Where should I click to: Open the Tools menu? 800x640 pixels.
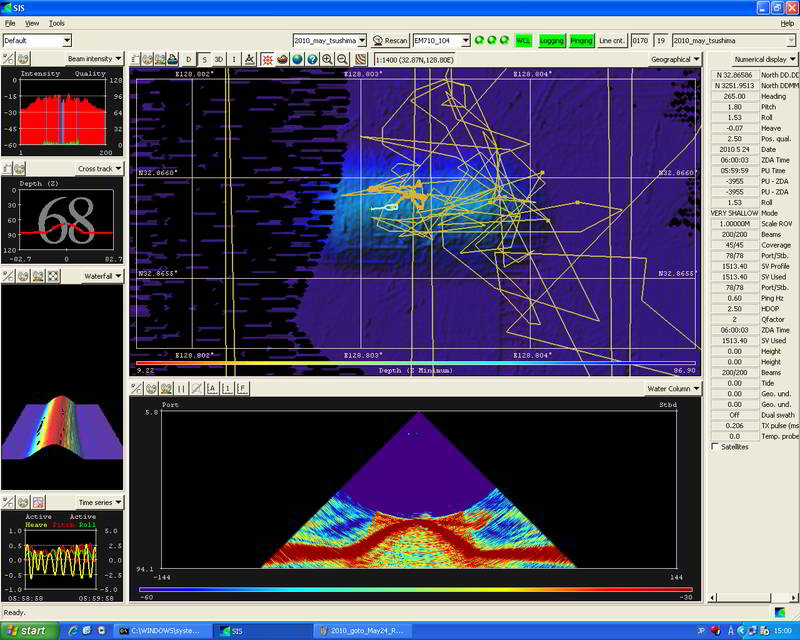pyautogui.click(x=57, y=22)
